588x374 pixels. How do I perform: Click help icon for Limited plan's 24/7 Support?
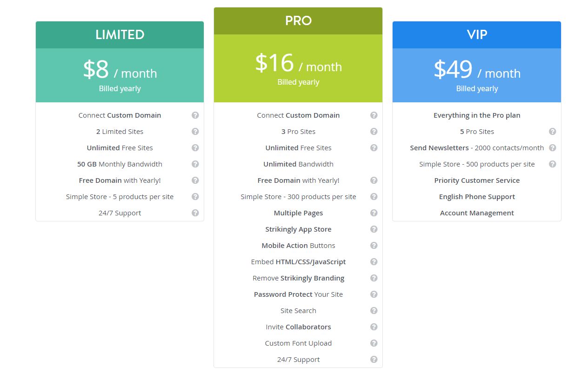point(195,213)
